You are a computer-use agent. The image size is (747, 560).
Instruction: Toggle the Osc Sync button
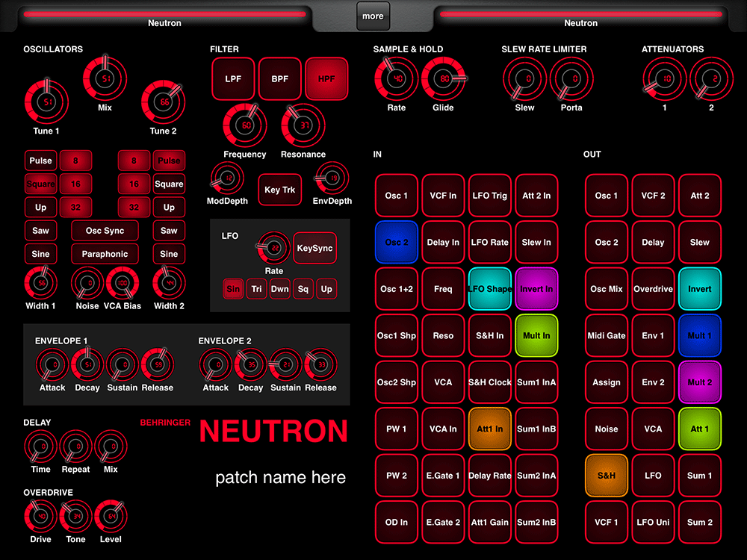click(x=105, y=231)
